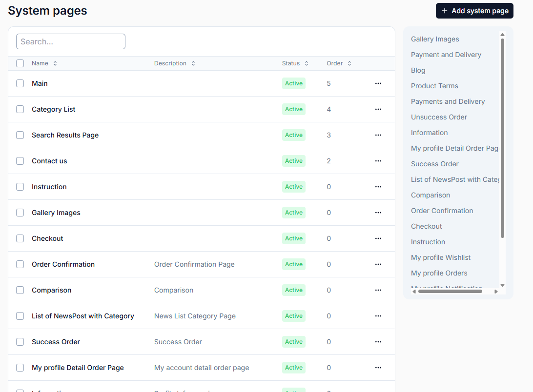This screenshot has height=392, width=533.
Task: Tick the Contact us row checkbox
Action: [x=20, y=161]
